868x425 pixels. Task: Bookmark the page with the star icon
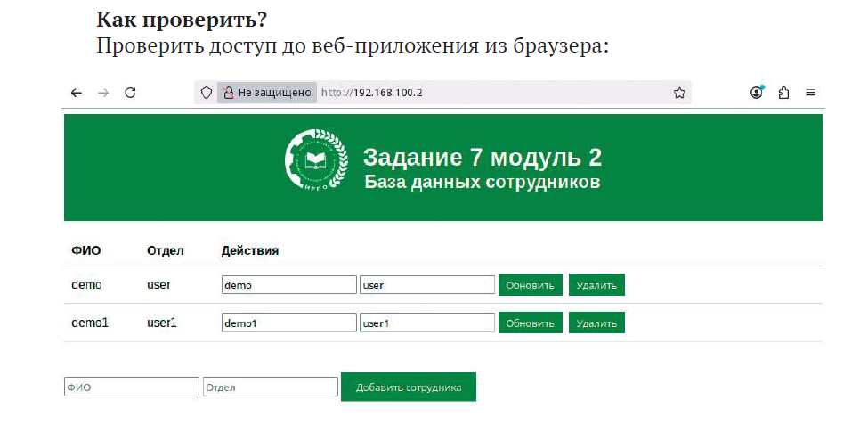click(679, 93)
